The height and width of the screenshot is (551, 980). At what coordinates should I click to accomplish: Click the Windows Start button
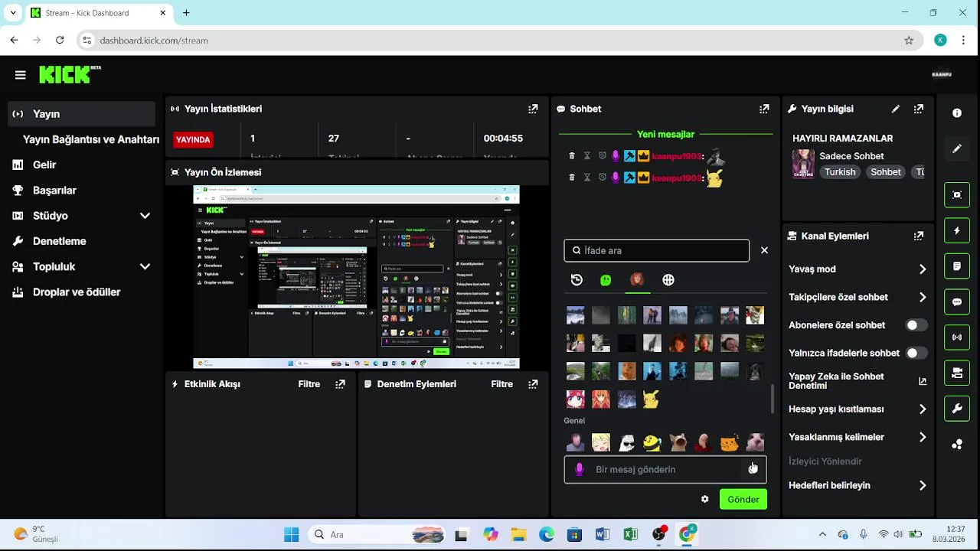(x=292, y=534)
